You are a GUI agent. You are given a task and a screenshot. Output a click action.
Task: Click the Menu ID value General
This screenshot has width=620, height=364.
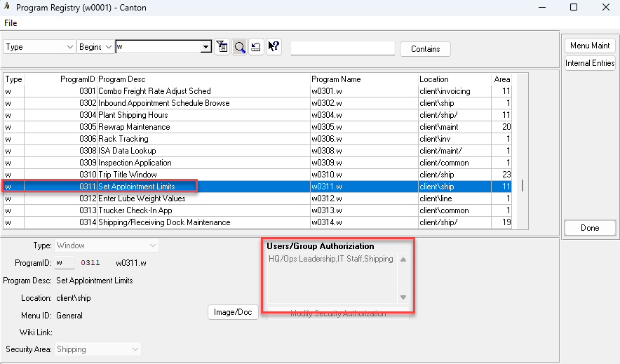coord(69,316)
